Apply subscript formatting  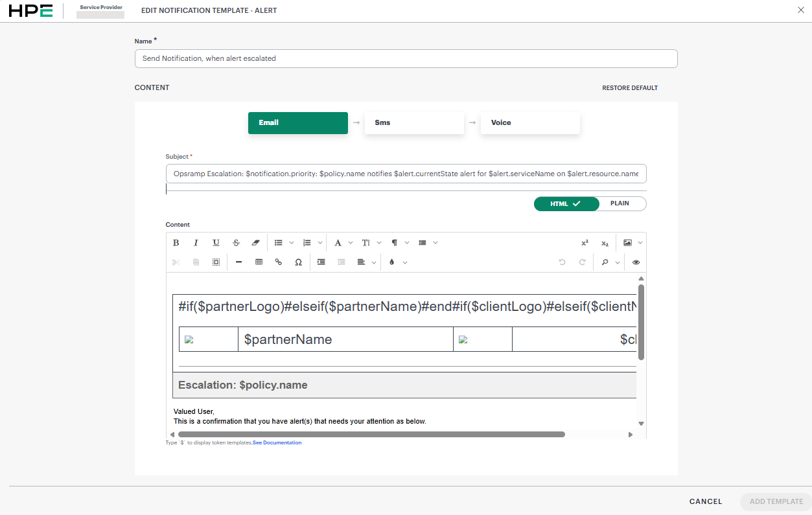point(605,243)
